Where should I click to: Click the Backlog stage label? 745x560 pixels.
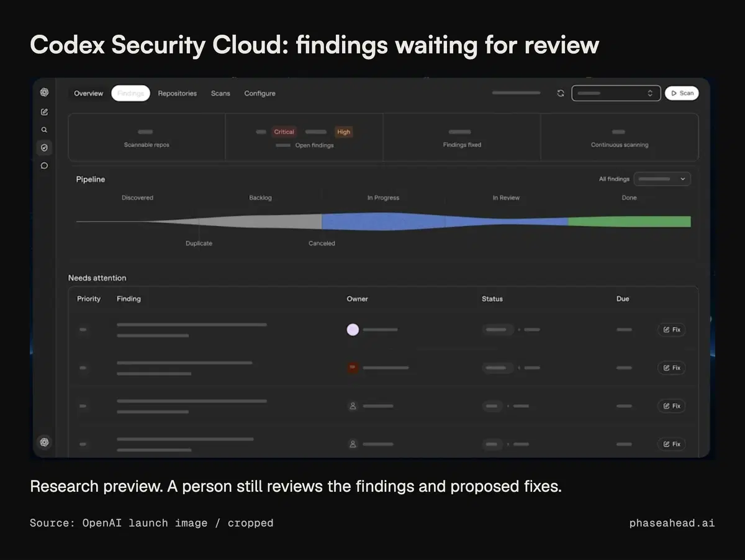coord(260,197)
